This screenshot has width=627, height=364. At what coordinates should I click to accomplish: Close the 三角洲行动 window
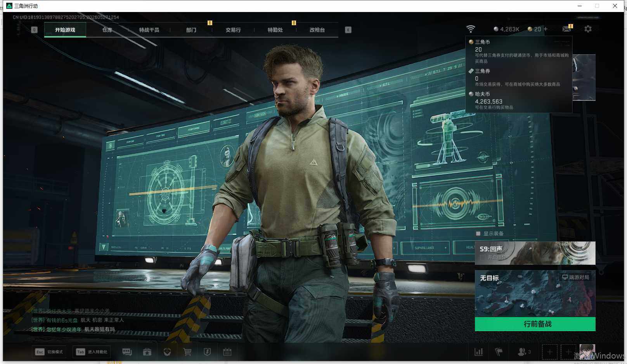(x=615, y=6)
